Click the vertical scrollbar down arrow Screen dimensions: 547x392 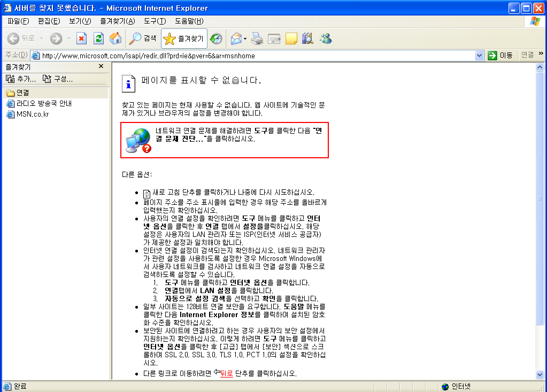(540, 375)
